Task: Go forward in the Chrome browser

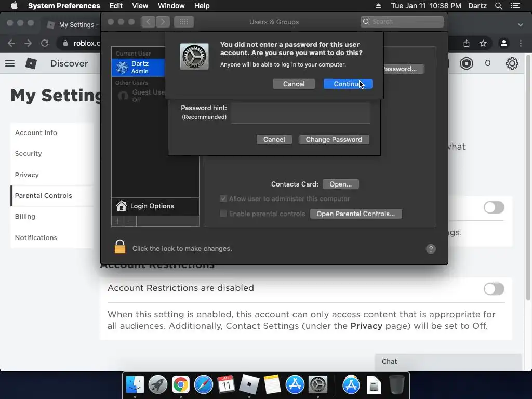Action: [x=28, y=43]
